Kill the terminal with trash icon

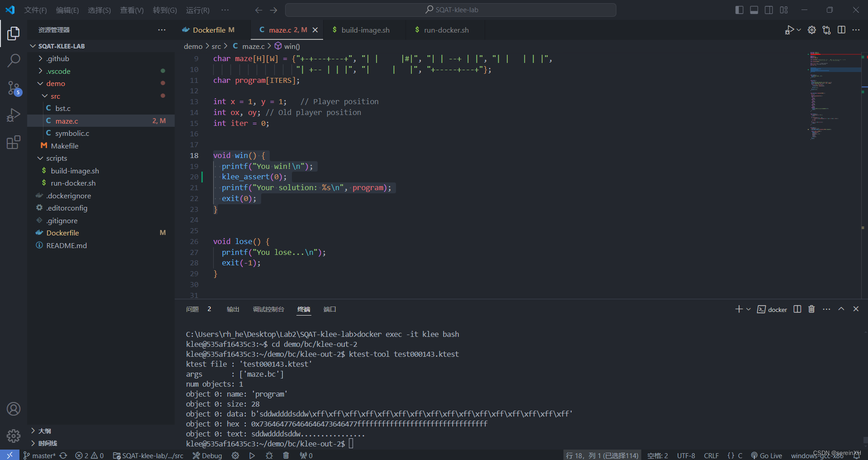coord(811,309)
